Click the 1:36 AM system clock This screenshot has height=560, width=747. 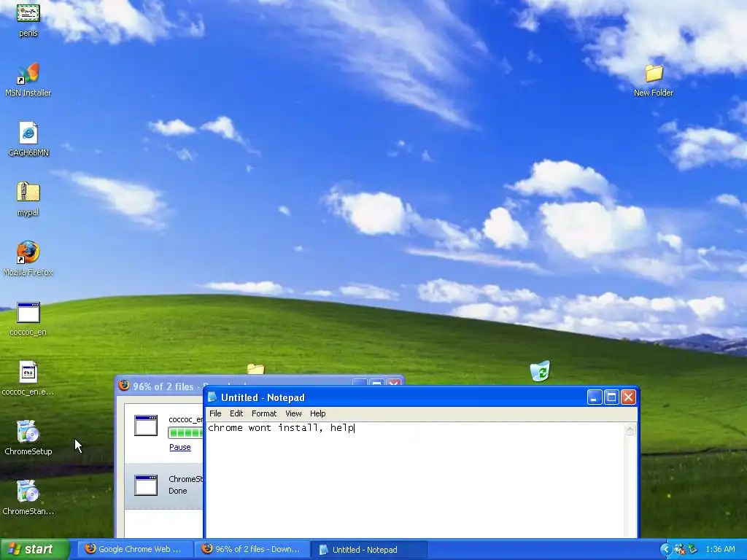(x=720, y=550)
